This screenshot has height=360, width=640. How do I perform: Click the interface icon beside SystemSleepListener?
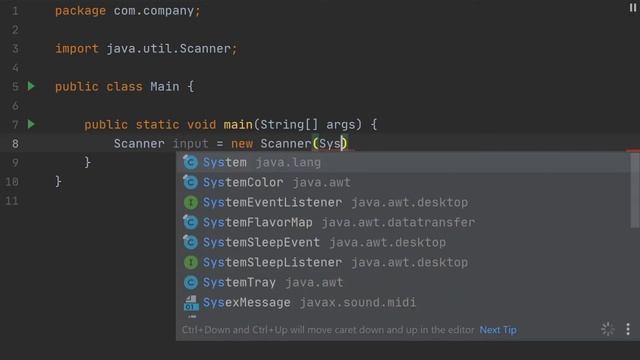pos(191,262)
